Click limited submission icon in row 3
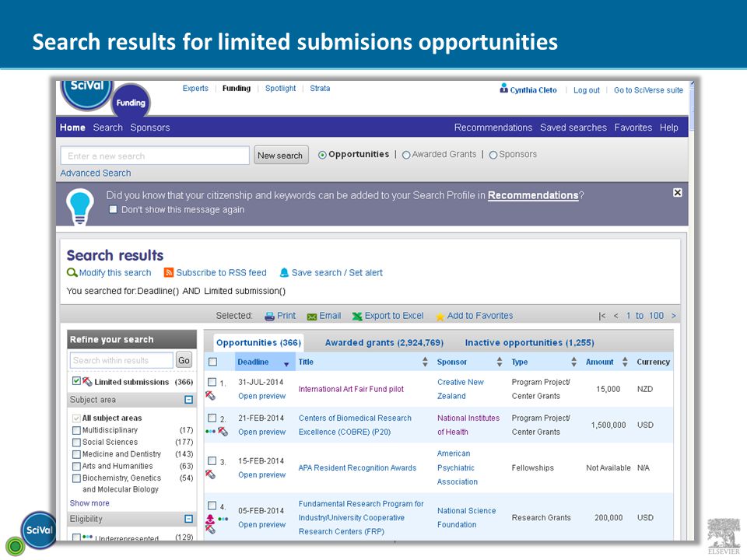Viewport: 747px width, 560px height. point(210,474)
